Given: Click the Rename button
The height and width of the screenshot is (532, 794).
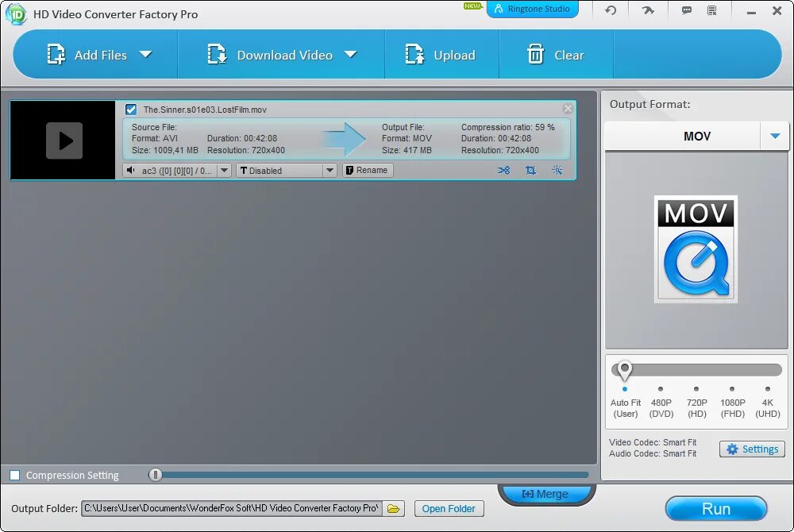Looking at the screenshot, I should [368, 171].
